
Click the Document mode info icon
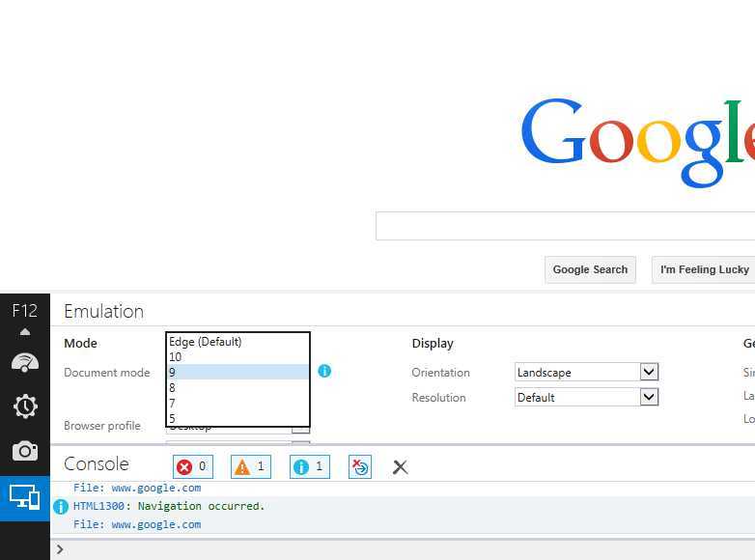coord(324,371)
